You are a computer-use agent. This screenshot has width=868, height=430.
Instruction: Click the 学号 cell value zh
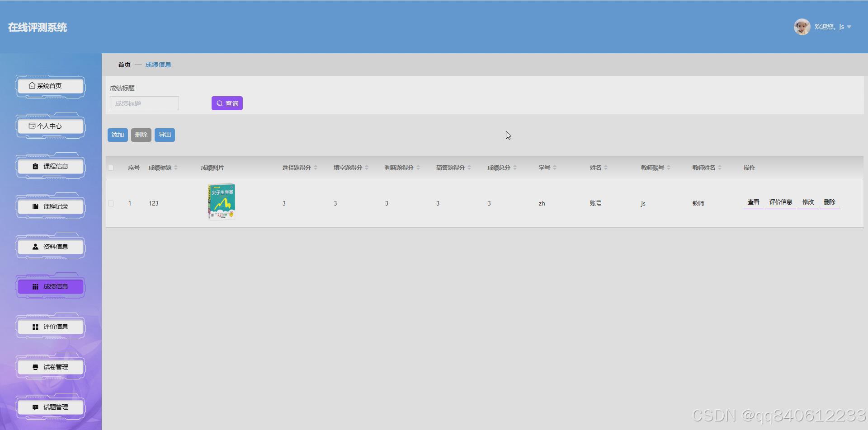click(542, 203)
